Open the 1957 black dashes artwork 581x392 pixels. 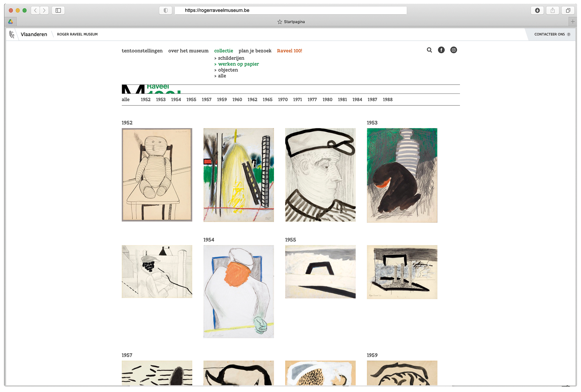157,373
